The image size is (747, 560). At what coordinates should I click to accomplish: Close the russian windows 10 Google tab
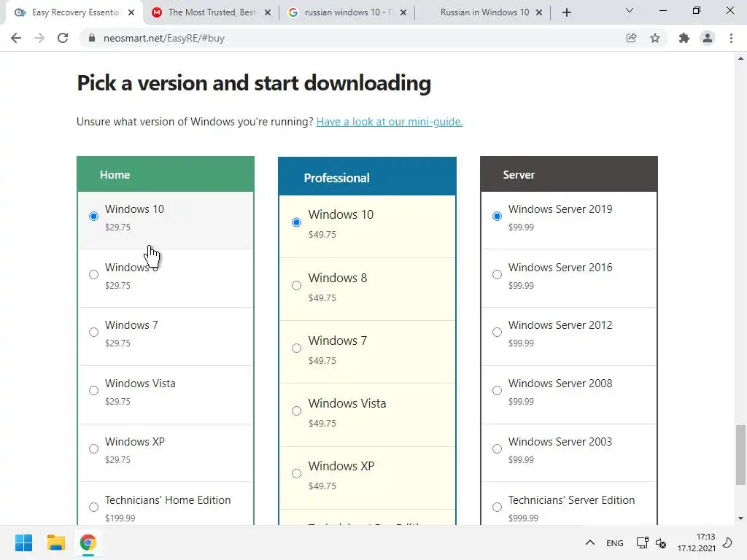403,12
